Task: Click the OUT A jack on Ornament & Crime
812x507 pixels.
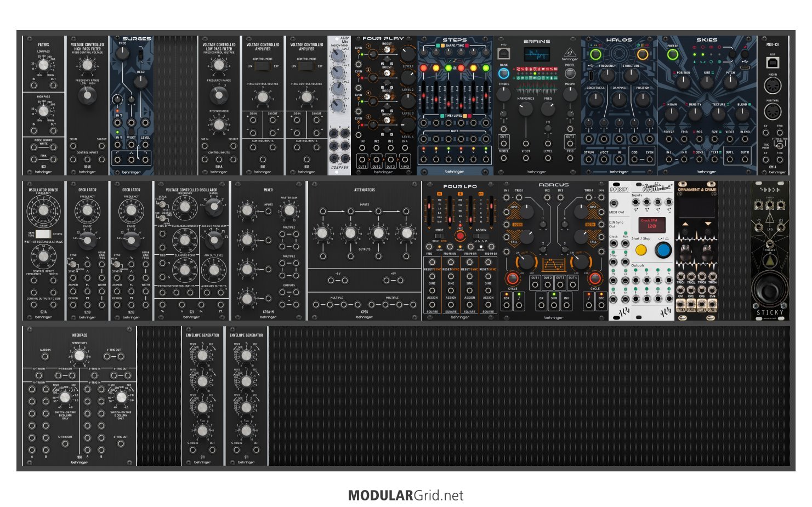Action: coord(680,303)
